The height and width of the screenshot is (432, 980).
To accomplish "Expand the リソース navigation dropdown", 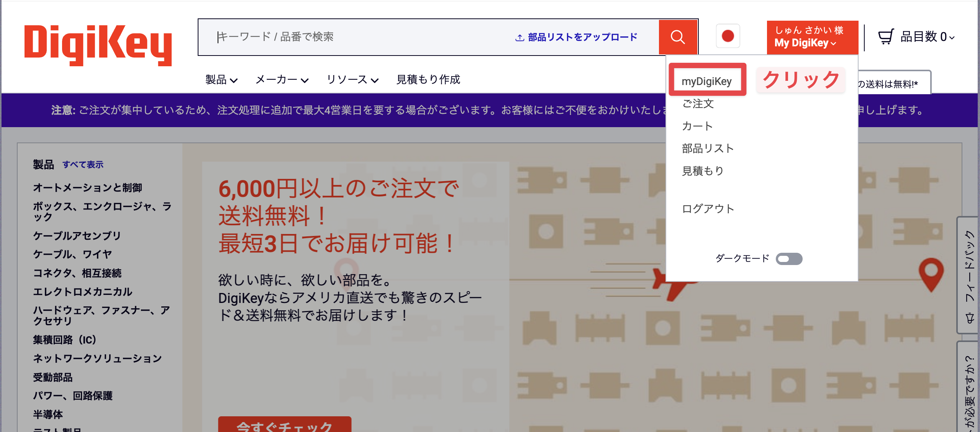I will pos(352,80).
